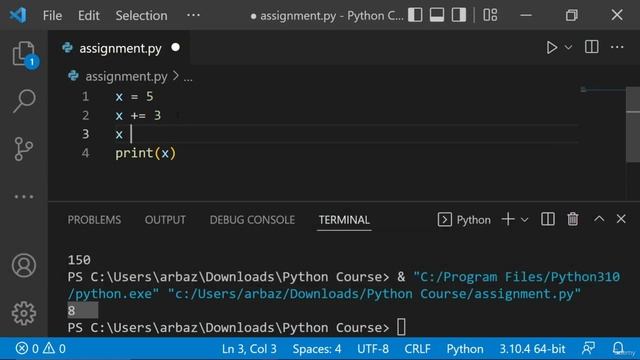Image resolution: width=640 pixels, height=360 pixels.
Task: Click Ln 3, Col 3 status entry
Action: [x=249, y=349]
